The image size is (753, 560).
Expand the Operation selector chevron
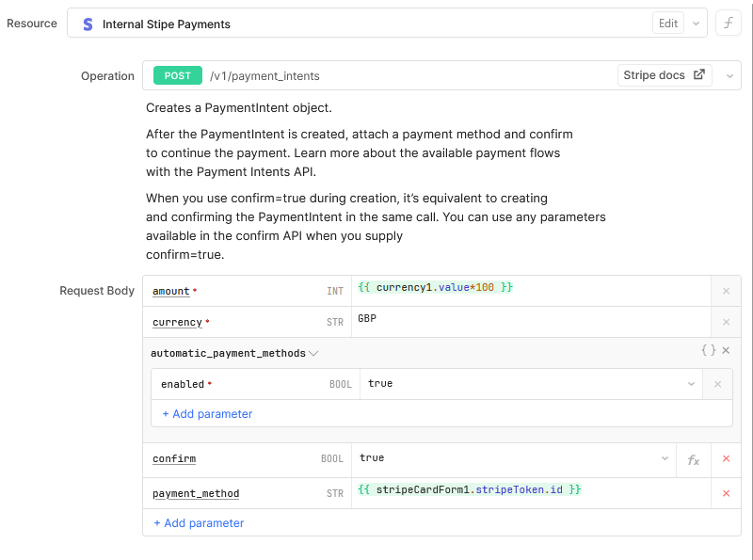pyautogui.click(x=729, y=76)
